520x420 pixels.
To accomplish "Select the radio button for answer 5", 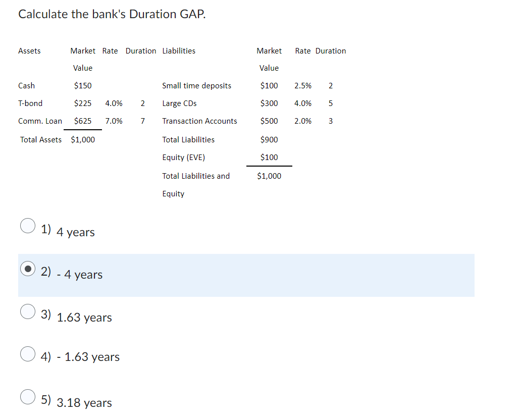I will click(28, 397).
